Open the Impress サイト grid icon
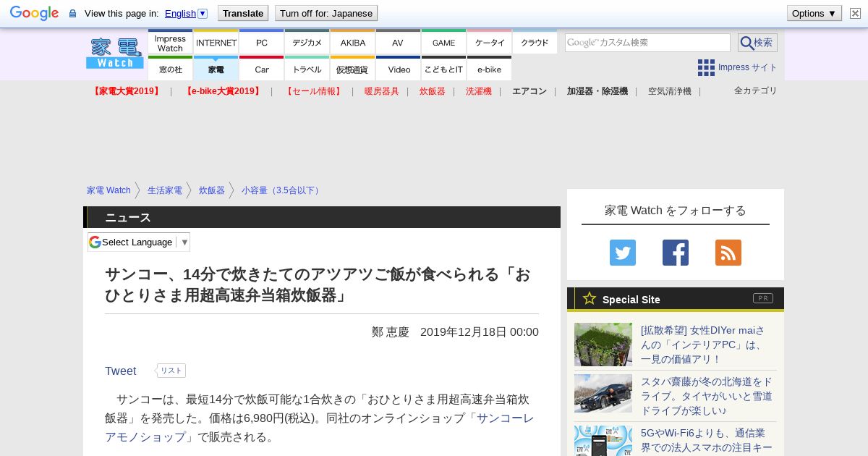 coord(706,67)
